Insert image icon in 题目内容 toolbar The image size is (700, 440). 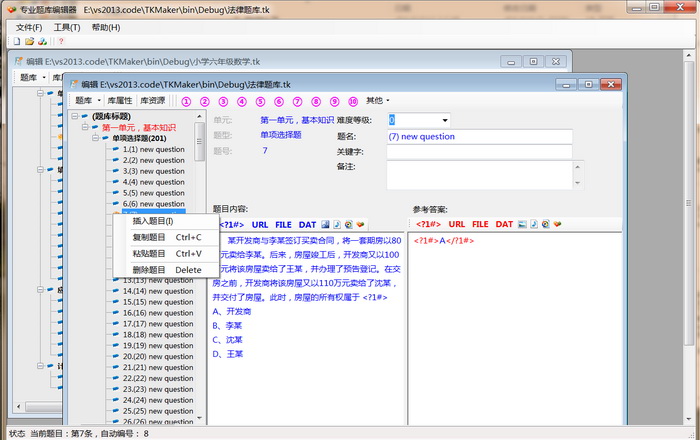(x=326, y=224)
